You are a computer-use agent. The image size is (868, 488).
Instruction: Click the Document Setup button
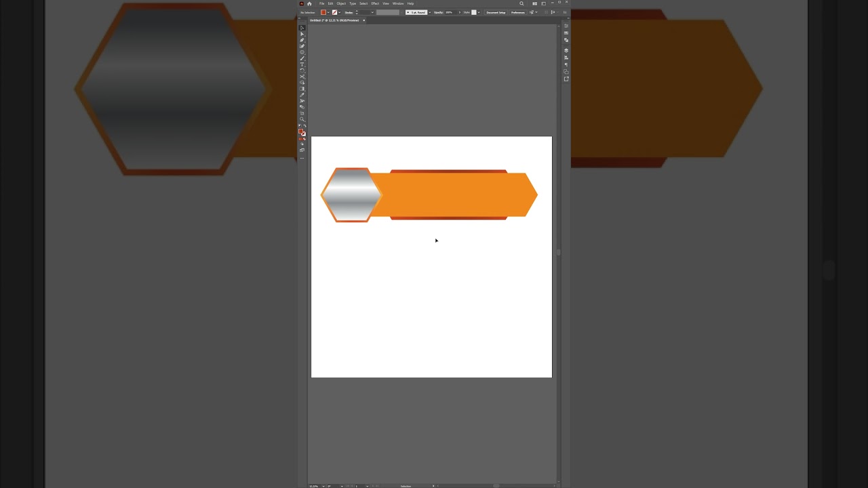coord(496,12)
